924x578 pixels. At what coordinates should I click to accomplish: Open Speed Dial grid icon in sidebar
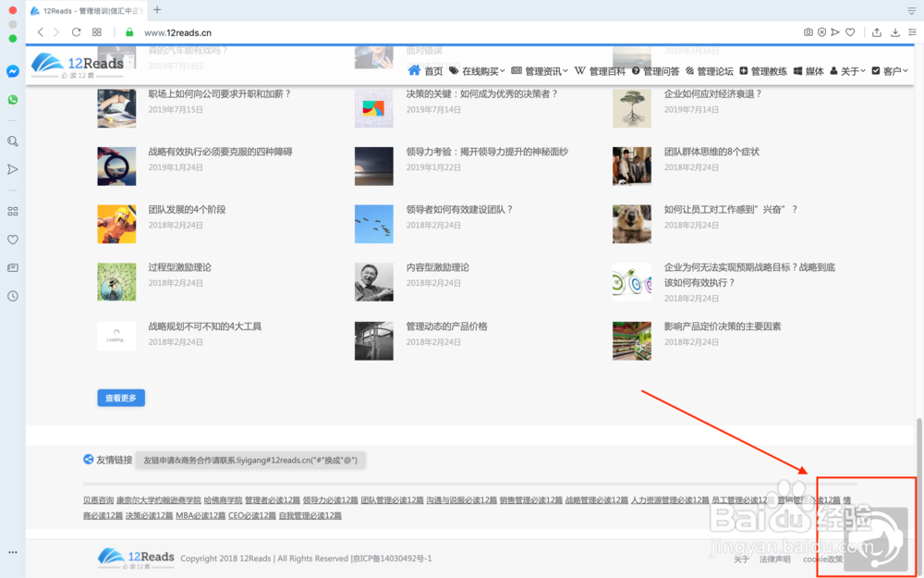12,211
